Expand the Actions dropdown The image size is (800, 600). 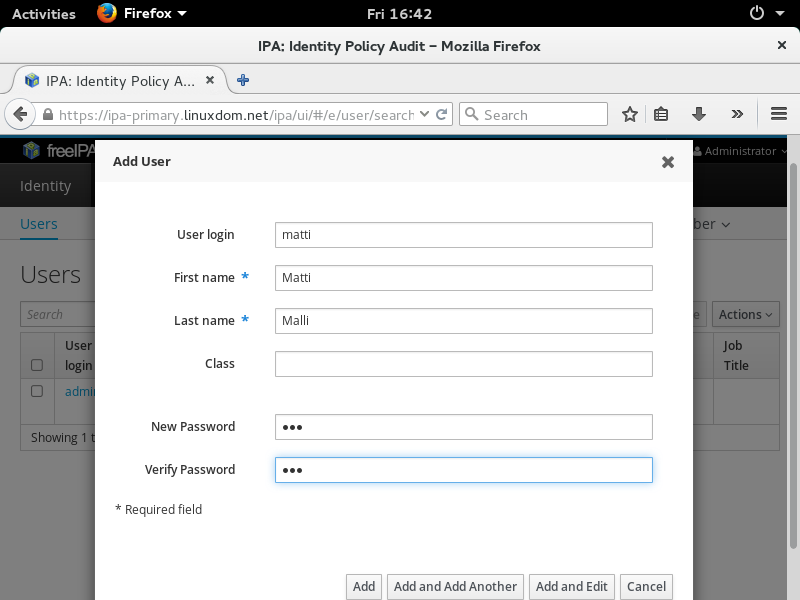coord(745,314)
